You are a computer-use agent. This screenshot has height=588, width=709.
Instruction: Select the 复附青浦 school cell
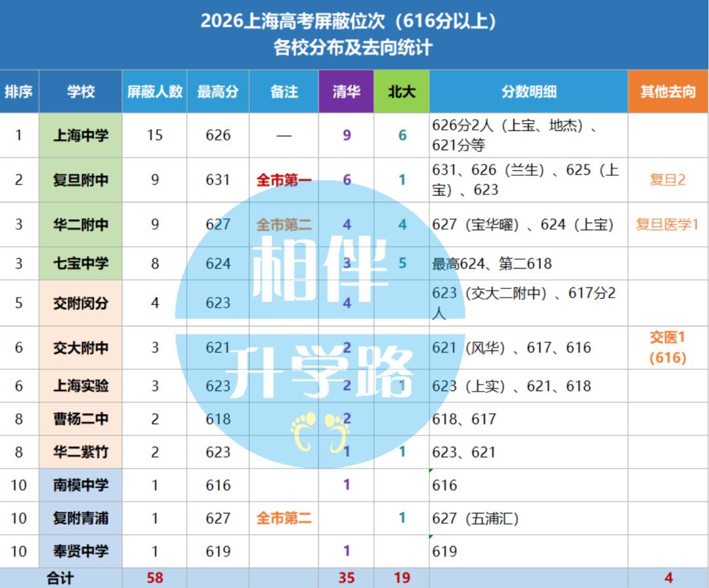pyautogui.click(x=81, y=518)
